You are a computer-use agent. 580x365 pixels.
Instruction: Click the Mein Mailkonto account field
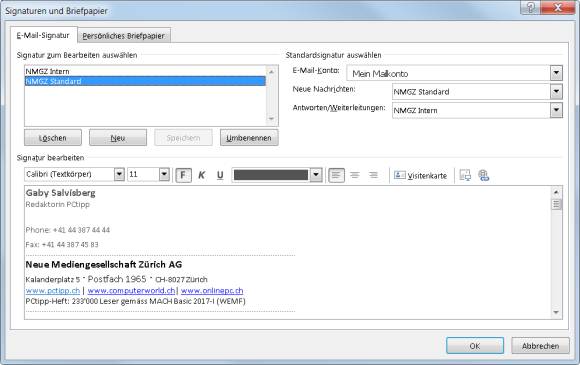pyautogui.click(x=448, y=73)
